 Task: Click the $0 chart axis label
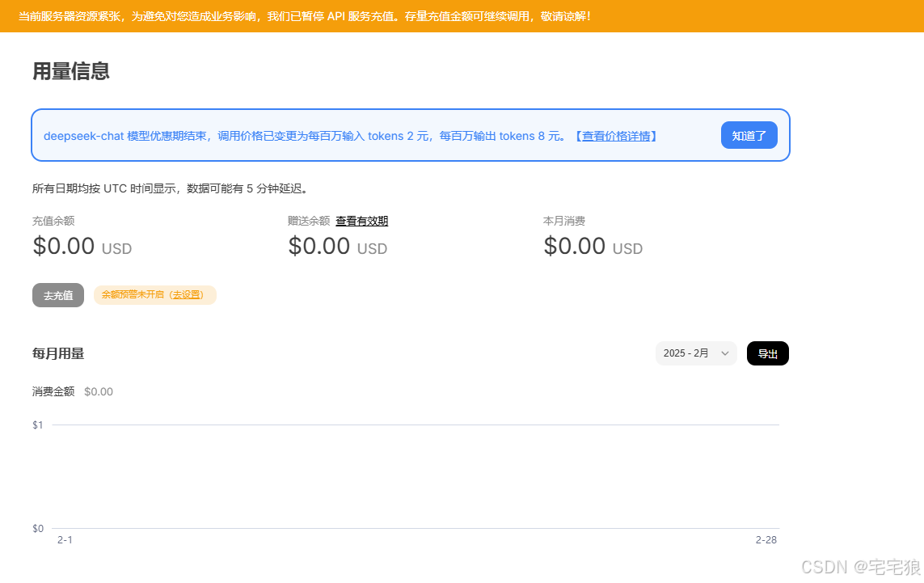point(38,529)
